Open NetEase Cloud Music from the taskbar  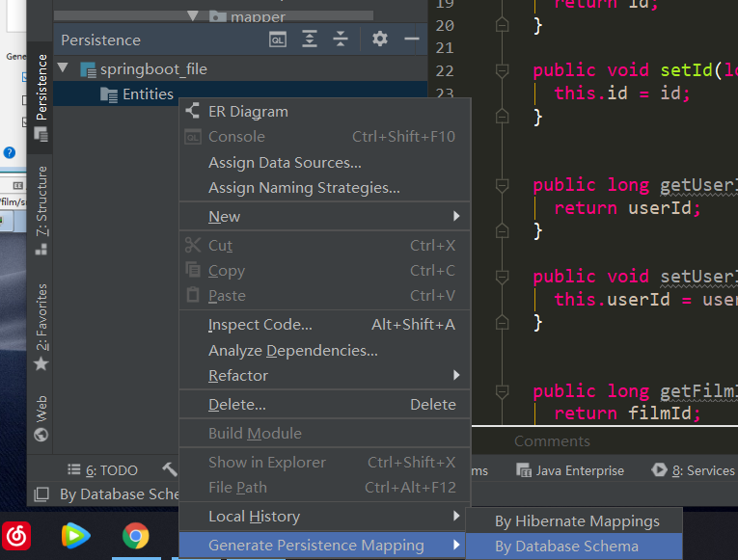tap(20, 535)
